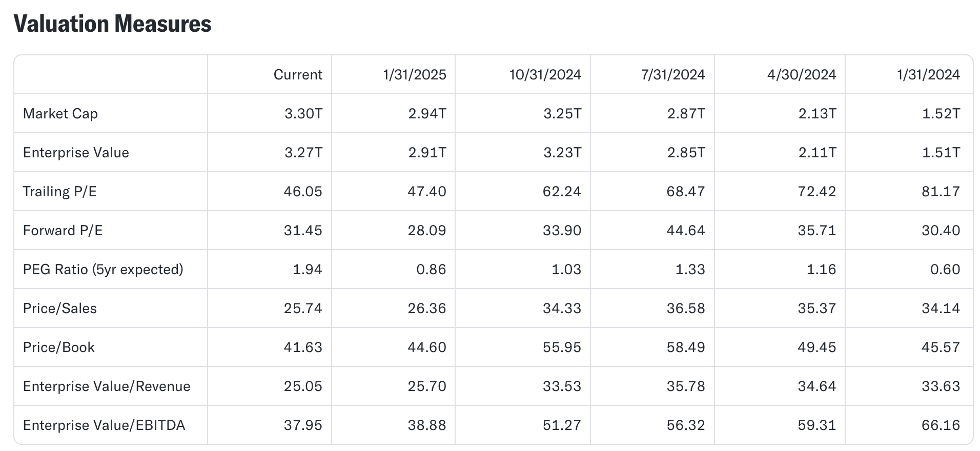Select the 10/31/2024 column header
980x451 pixels.
545,75
